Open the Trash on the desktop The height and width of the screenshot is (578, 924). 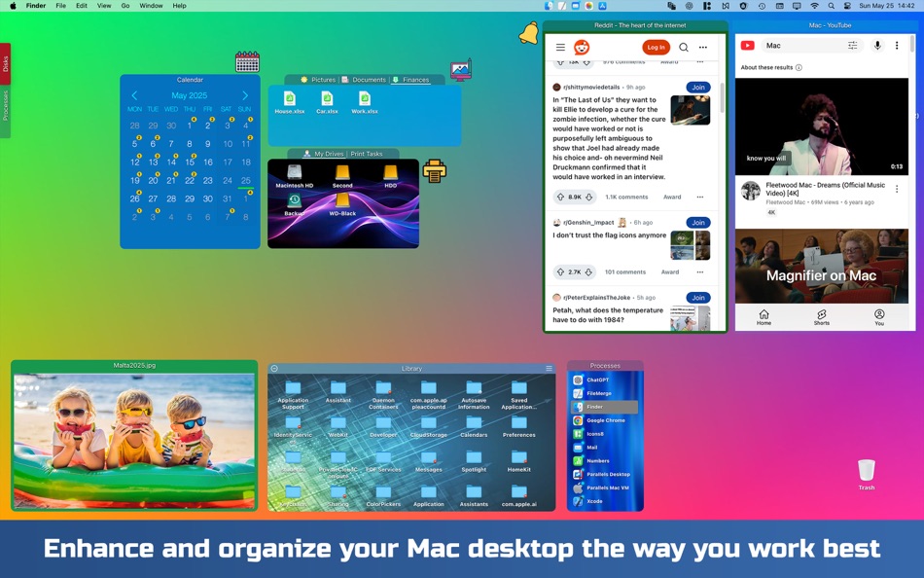point(866,469)
